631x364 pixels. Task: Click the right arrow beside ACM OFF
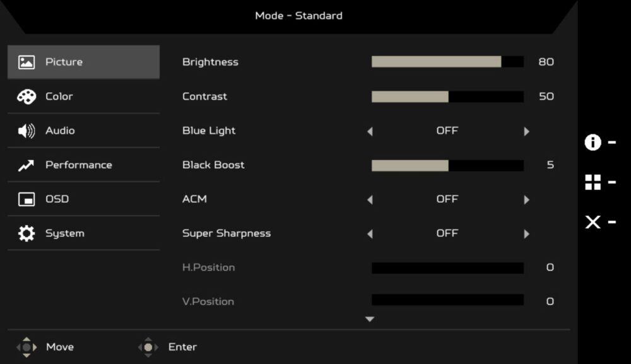[526, 199]
